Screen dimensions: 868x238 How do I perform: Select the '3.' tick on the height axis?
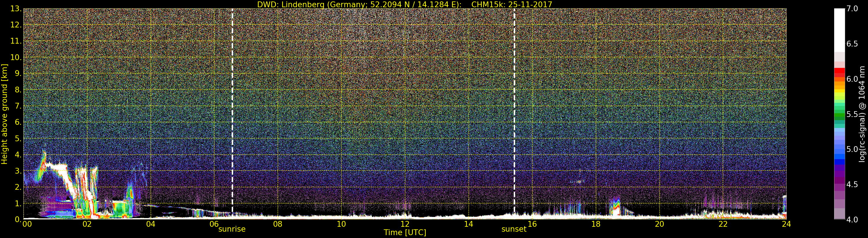(x=18, y=171)
